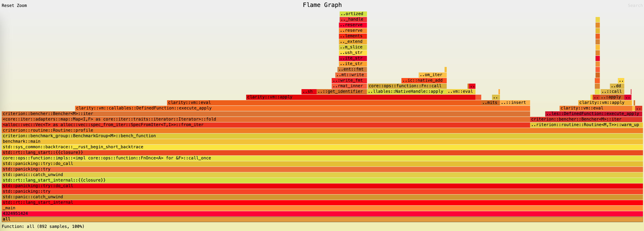Screen dimensions: 644x231
Task: Select the ..llables::NativeHandle::apply frame
Action: click(x=407, y=92)
